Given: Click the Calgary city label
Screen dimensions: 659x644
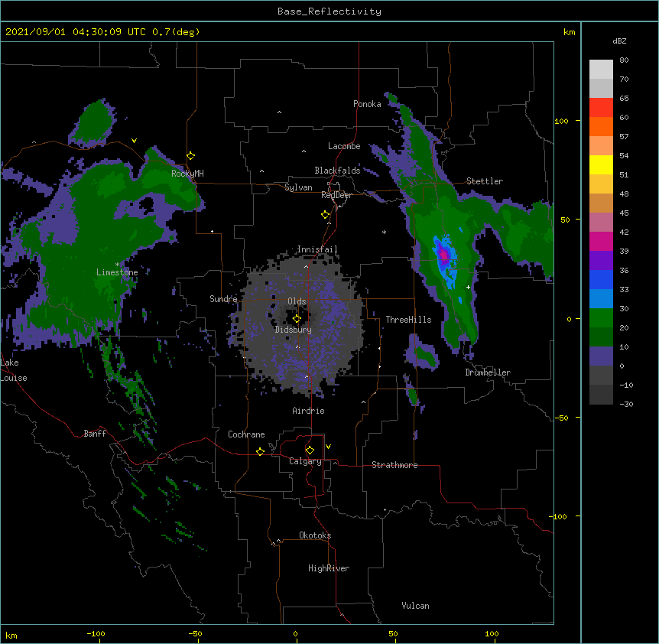Looking at the screenshot, I should (x=305, y=461).
